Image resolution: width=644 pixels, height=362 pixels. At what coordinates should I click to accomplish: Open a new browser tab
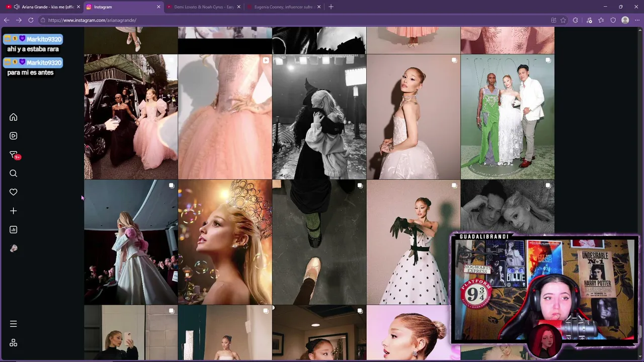[x=331, y=7]
